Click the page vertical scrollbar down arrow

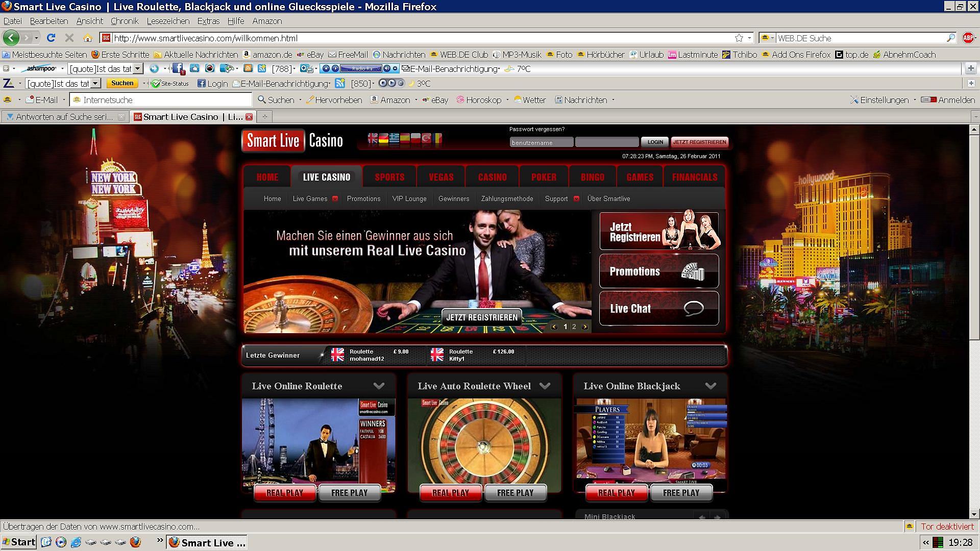(974, 514)
